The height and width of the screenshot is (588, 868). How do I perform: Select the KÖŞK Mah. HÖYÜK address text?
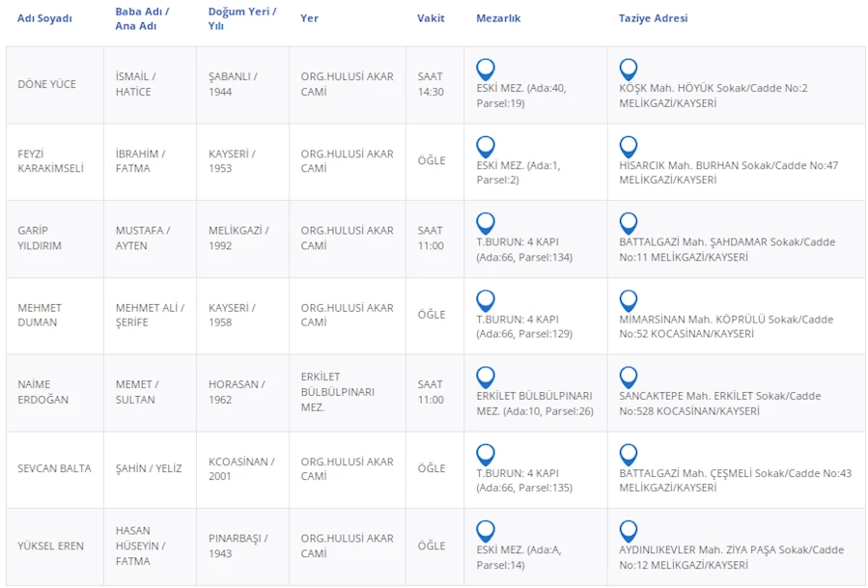[713, 96]
